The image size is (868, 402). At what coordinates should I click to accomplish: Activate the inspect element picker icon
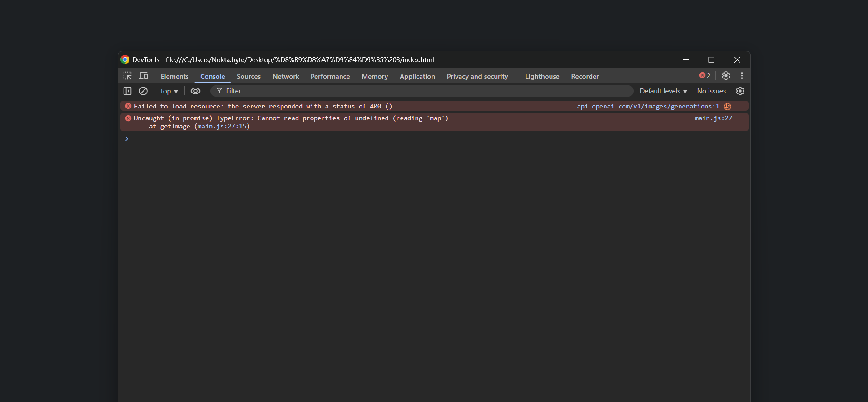pos(128,76)
